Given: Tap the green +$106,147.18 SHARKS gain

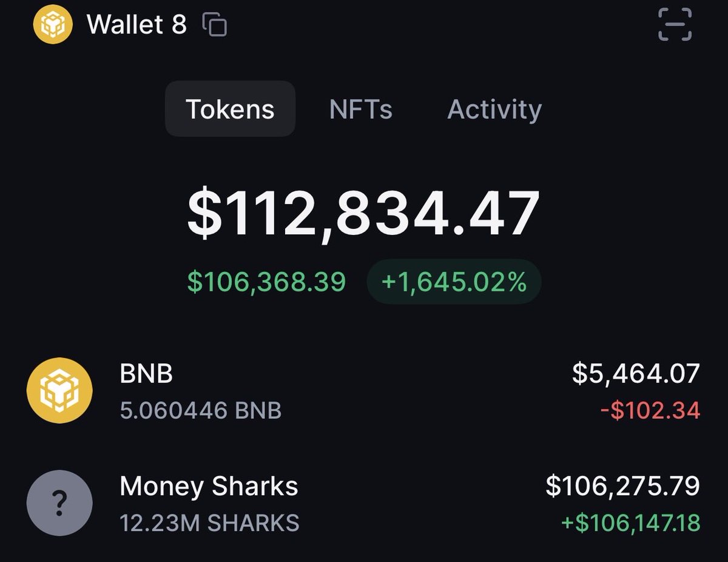Looking at the screenshot, I should click(630, 523).
